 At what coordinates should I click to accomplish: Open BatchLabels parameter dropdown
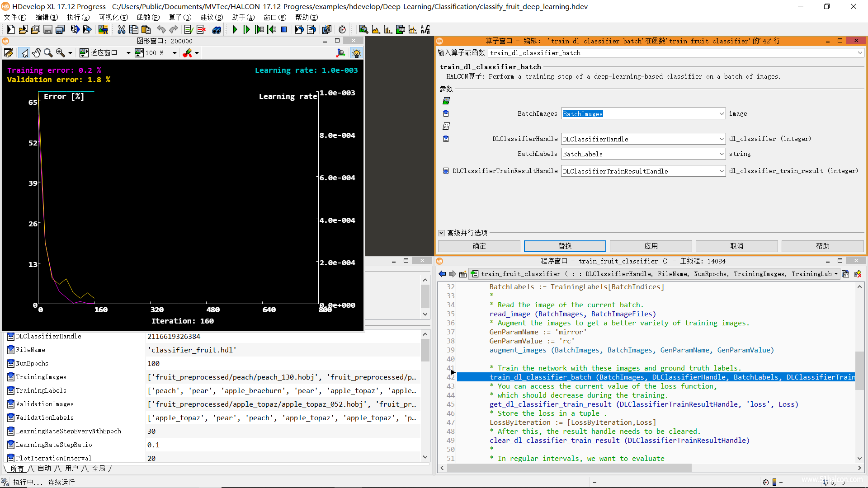722,154
